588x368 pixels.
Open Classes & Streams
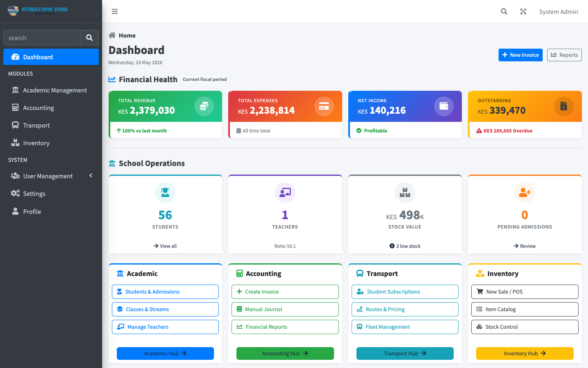(165, 309)
